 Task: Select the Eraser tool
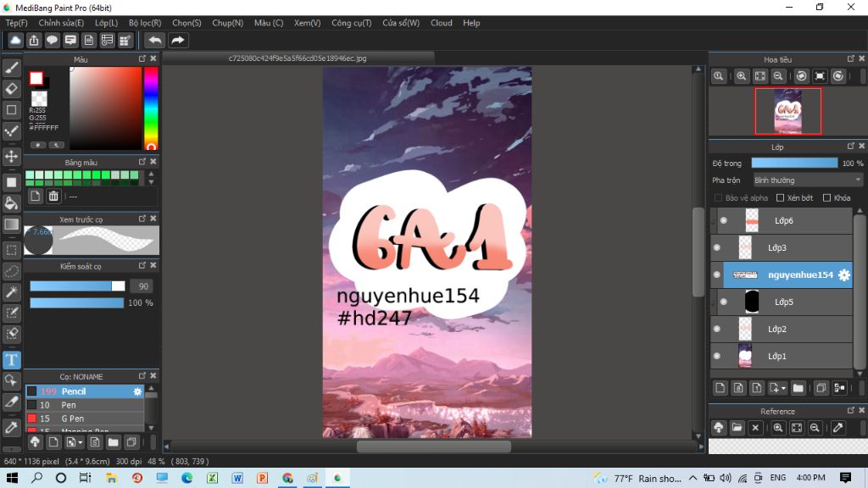point(12,88)
